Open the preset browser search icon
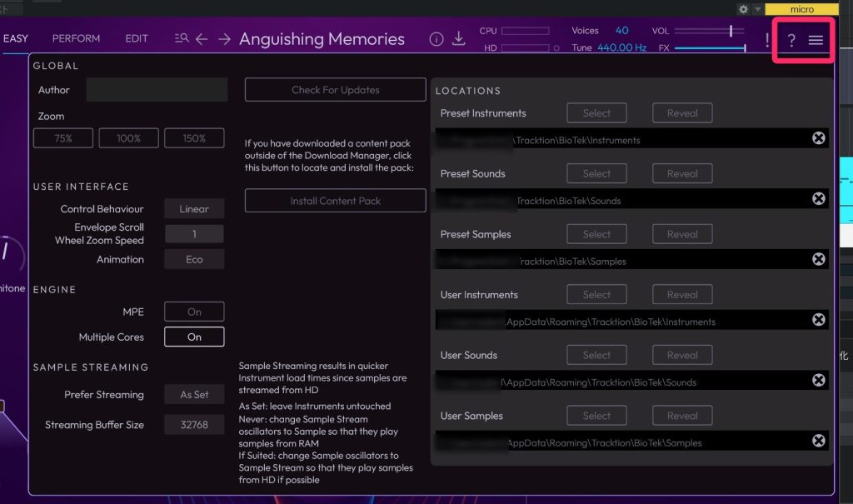Viewport: 853px width, 504px height. pos(182,39)
